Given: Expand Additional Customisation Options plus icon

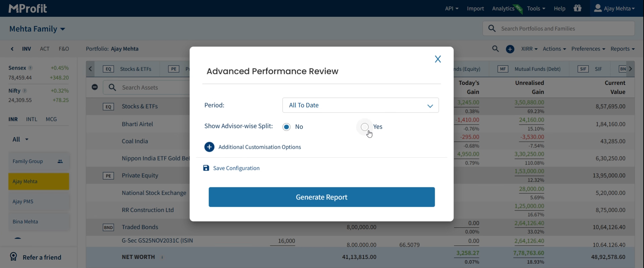Looking at the screenshot, I should pyautogui.click(x=209, y=147).
